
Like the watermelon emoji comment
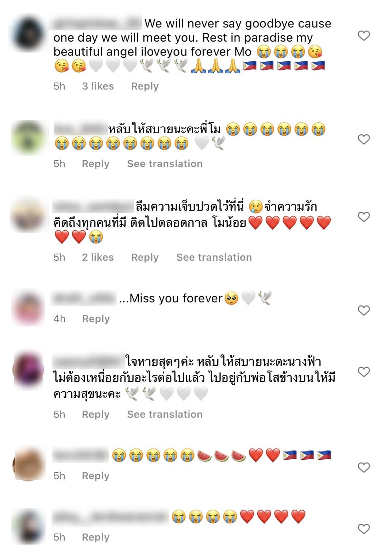364,467
